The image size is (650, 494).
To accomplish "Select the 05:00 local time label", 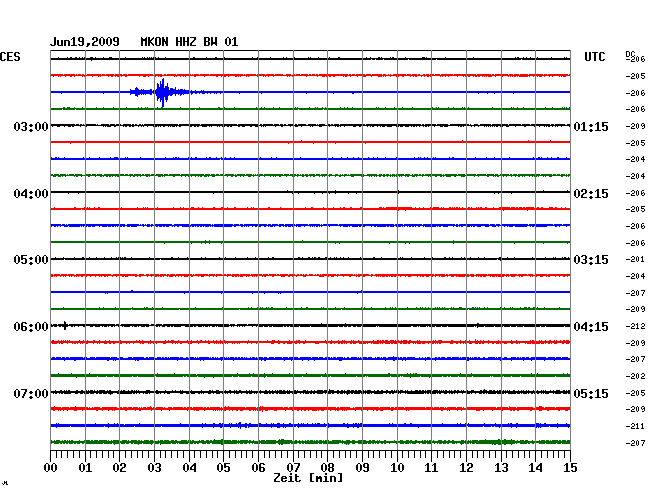I will click(x=31, y=260).
